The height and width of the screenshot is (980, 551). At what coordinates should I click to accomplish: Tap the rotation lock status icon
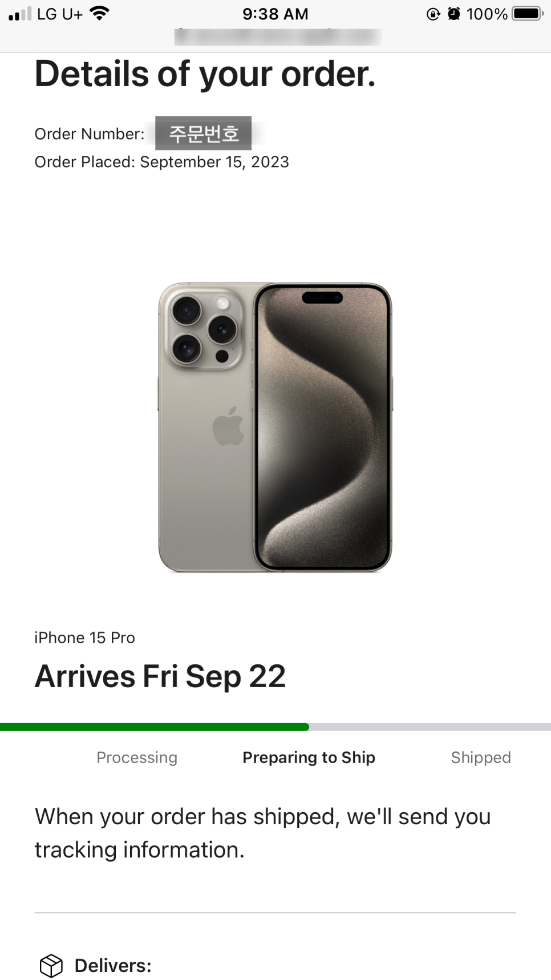pos(433,14)
